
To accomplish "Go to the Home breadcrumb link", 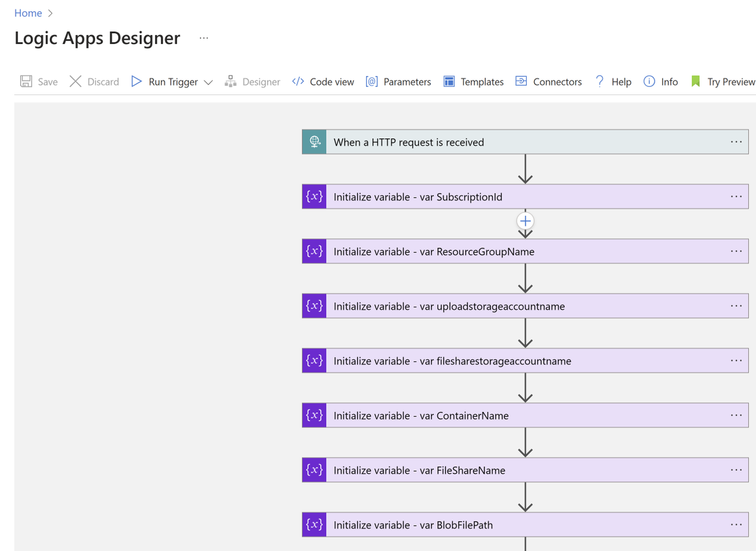I will (x=28, y=13).
